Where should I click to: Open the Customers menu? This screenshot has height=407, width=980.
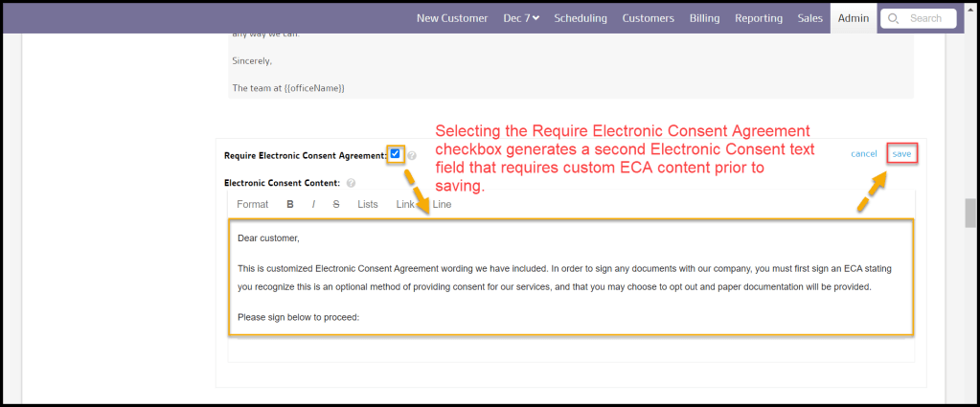tap(648, 18)
